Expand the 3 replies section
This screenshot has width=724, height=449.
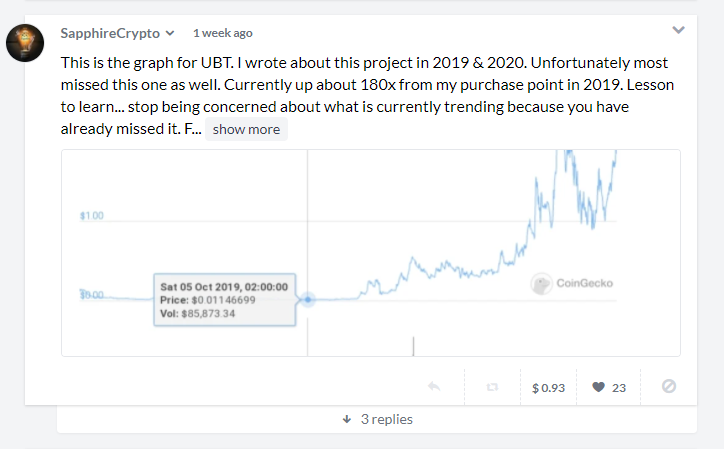pyautogui.click(x=377, y=419)
